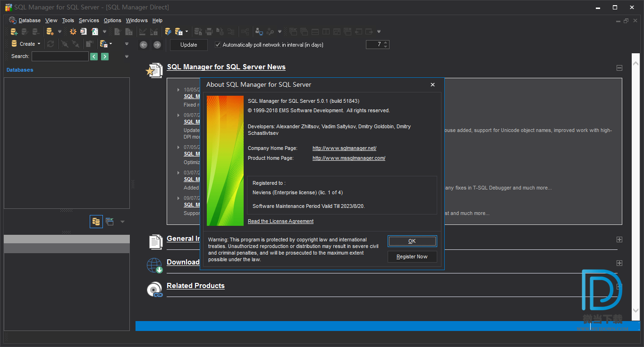Open the mssqlmanager.com product link
The width and height of the screenshot is (644, 347).
pyautogui.click(x=349, y=158)
